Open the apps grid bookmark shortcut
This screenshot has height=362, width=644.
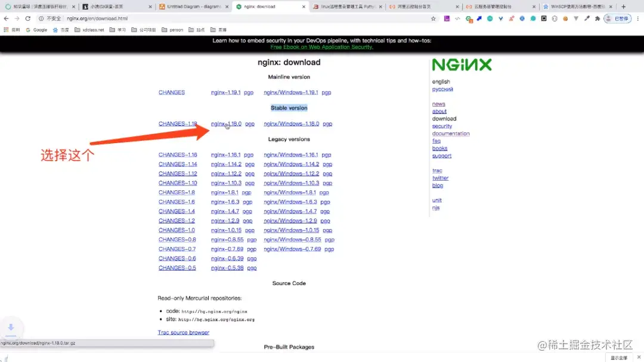[x=12, y=30]
